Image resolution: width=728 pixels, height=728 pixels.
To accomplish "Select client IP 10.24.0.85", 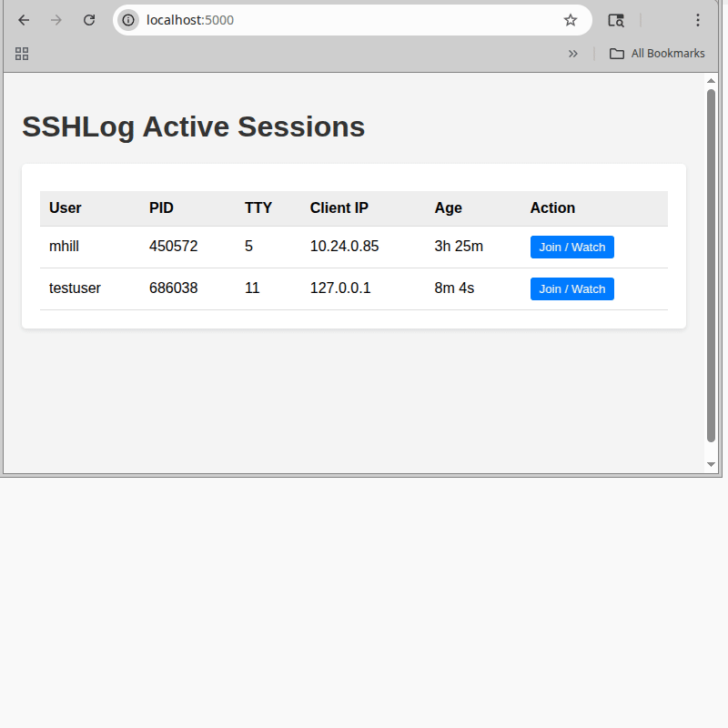I will 344,246.
